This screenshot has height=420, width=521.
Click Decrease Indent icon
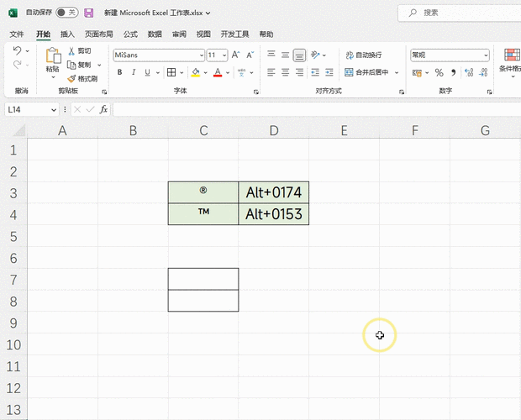click(x=315, y=72)
